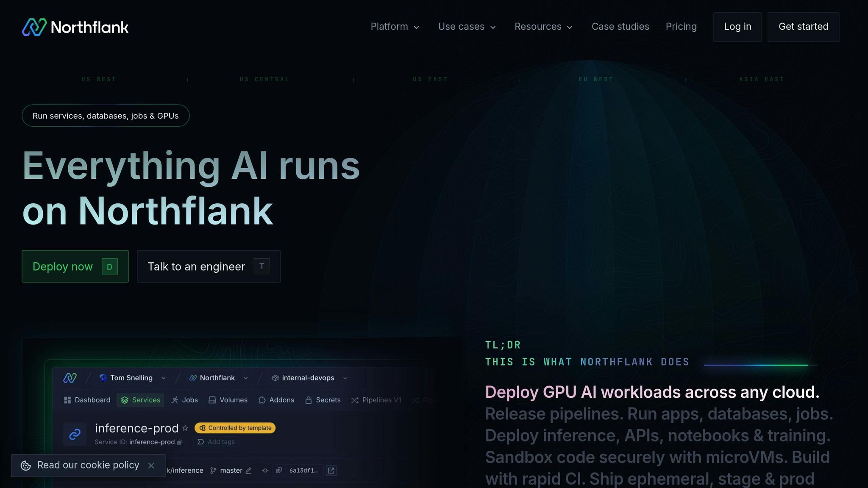This screenshot has width=868, height=488.
Task: Open the commit in external link icon
Action: (x=331, y=471)
